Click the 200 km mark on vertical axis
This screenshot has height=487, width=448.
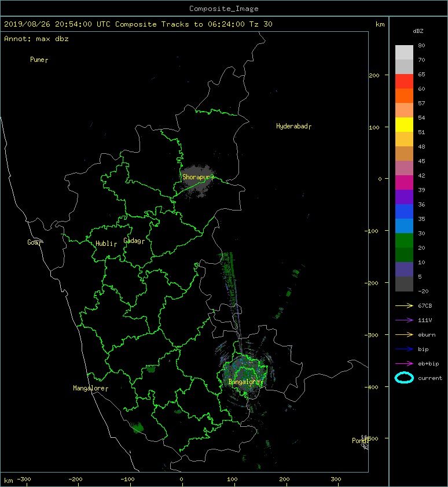point(374,75)
